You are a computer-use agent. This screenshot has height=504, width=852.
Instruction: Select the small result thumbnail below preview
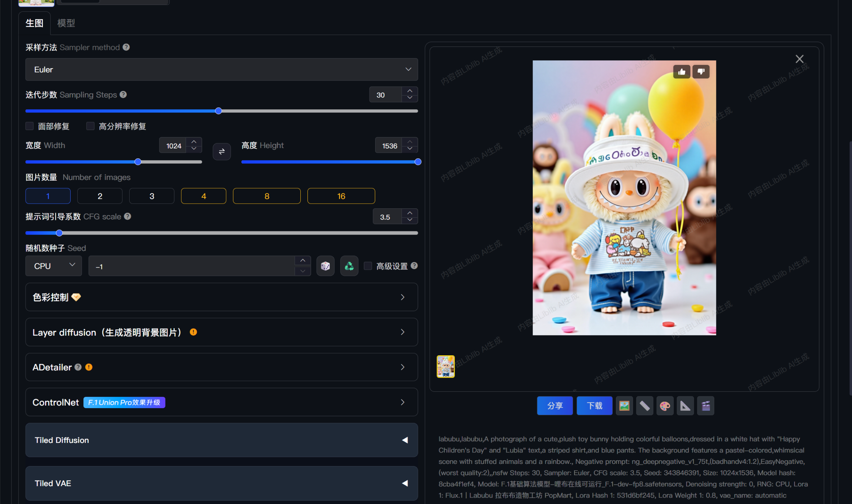point(446,367)
